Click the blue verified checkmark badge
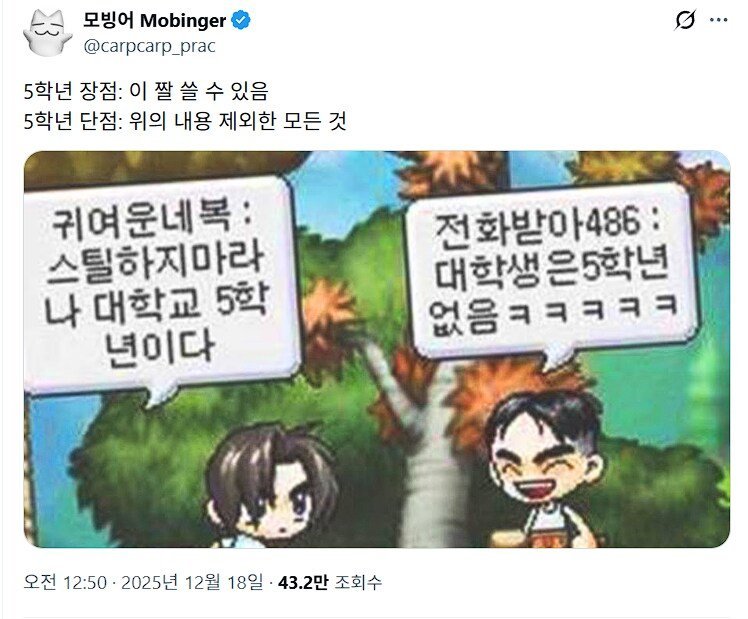Image resolution: width=748 pixels, height=619 pixels. pos(240,20)
